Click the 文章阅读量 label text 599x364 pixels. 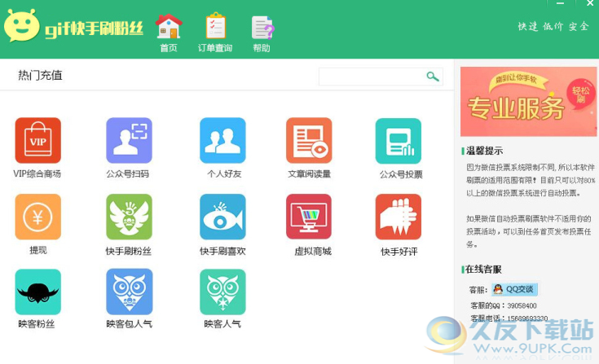click(x=309, y=174)
